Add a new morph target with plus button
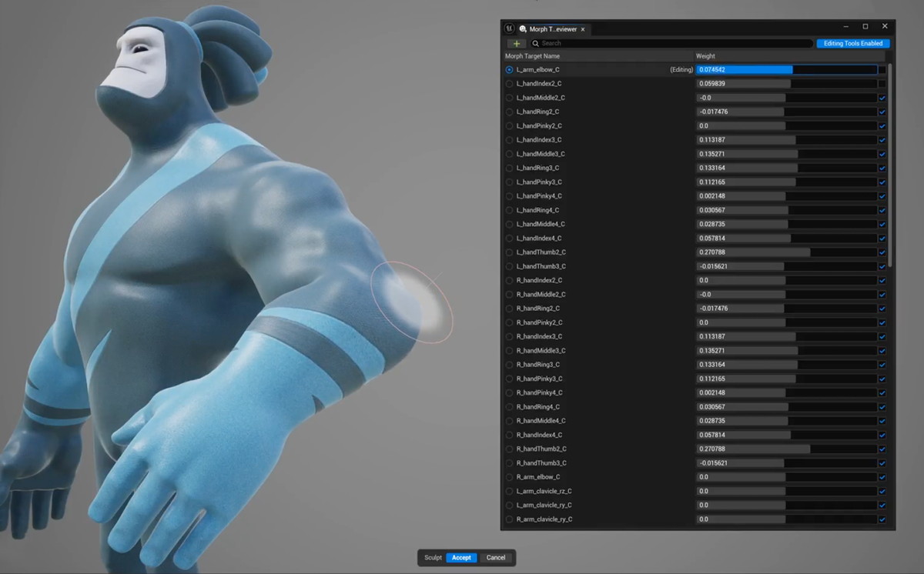The height and width of the screenshot is (574, 924). coord(516,44)
